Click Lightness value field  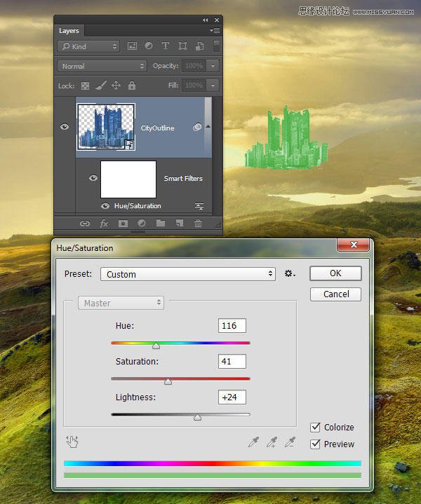pos(232,397)
